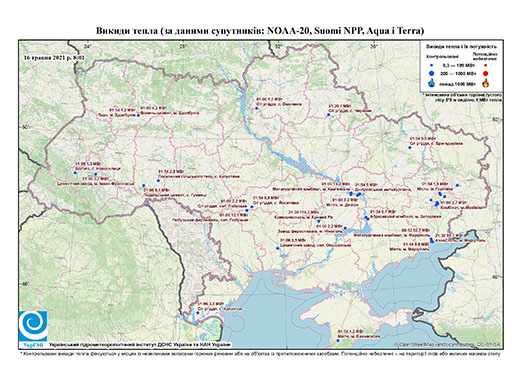Click the small blue dot legend symbol
Screen dimensions: 520x368
[431, 65]
